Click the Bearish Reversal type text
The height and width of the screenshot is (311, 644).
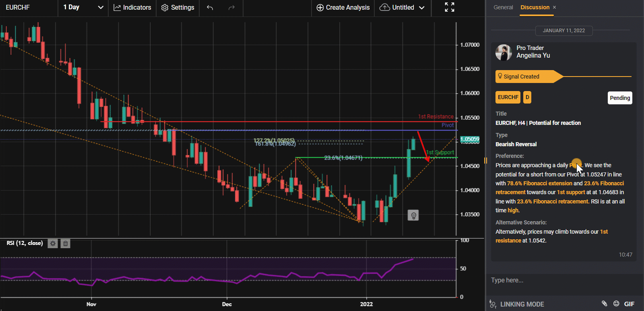(x=516, y=144)
